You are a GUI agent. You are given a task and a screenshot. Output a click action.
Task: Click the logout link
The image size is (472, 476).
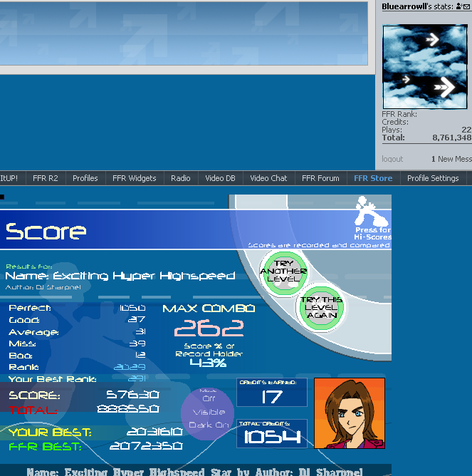(392, 159)
